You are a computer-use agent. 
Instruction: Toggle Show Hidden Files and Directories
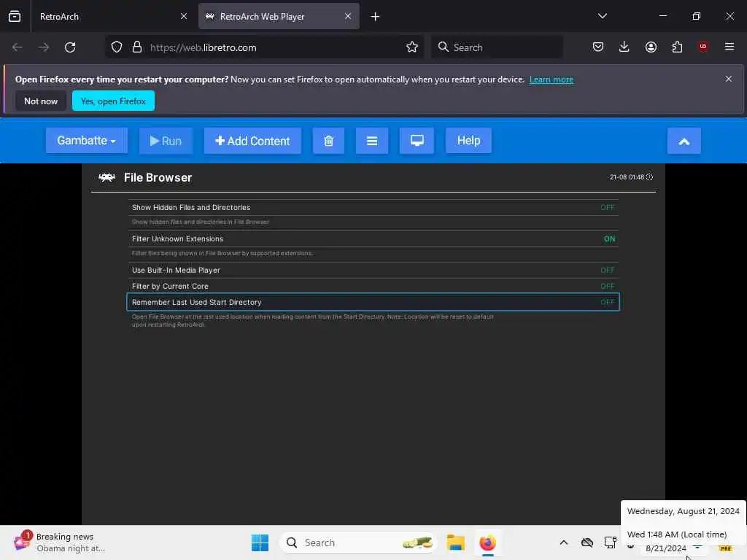373,207
